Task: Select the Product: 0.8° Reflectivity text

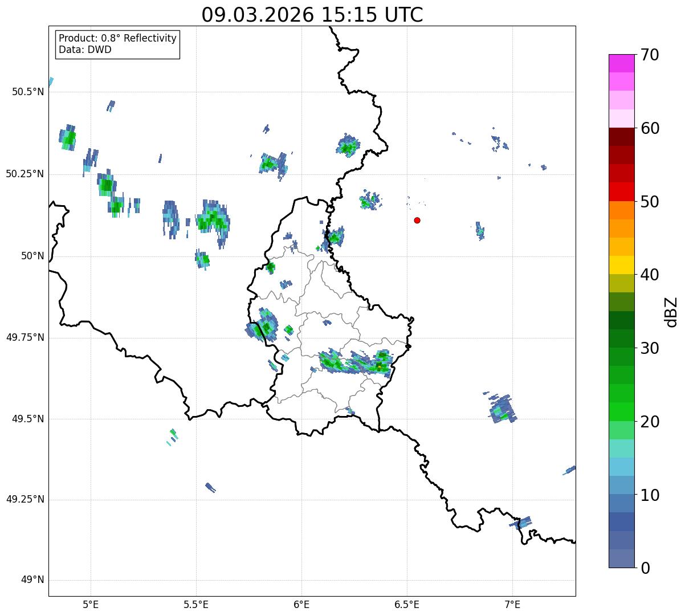Action: [117, 39]
